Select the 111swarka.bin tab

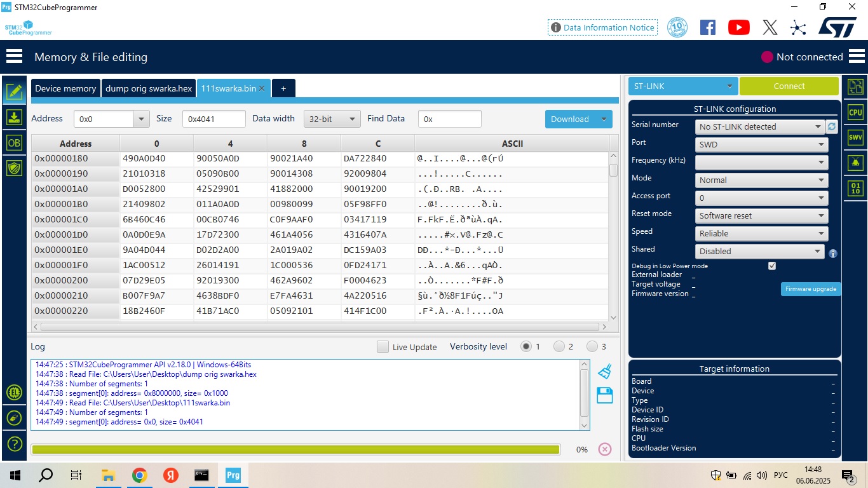pos(228,88)
